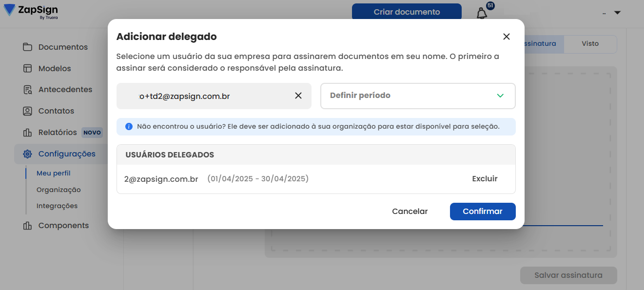Click the Documentos folder icon
Viewport: 644px width, 290px height.
click(x=28, y=47)
